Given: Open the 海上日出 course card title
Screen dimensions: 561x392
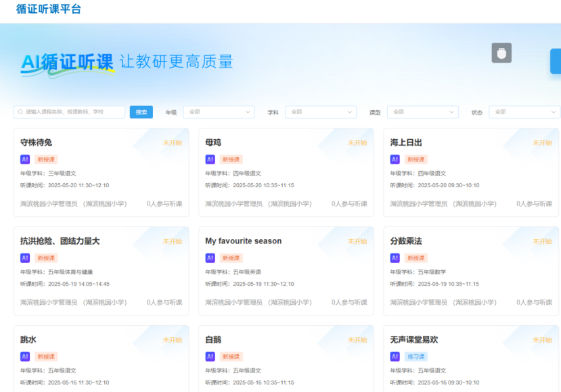Looking at the screenshot, I should [x=406, y=143].
